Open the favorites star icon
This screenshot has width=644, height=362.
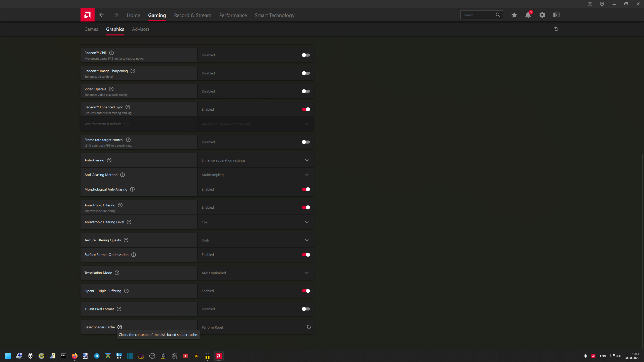point(514,15)
